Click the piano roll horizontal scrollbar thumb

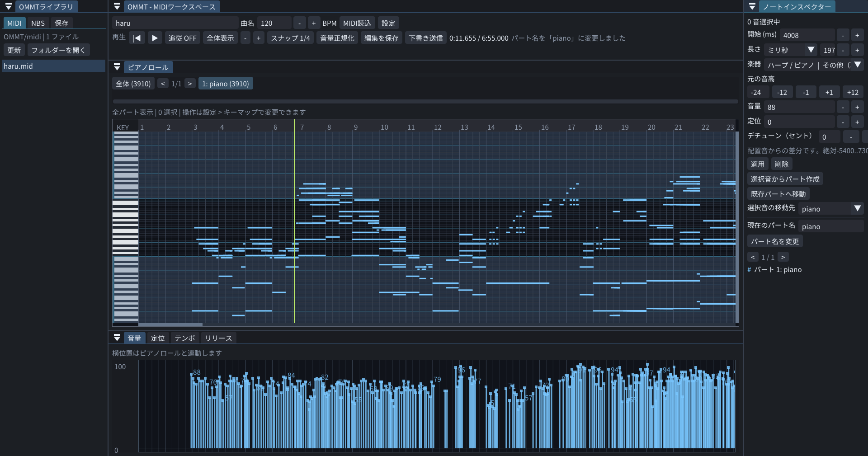[x=170, y=324]
